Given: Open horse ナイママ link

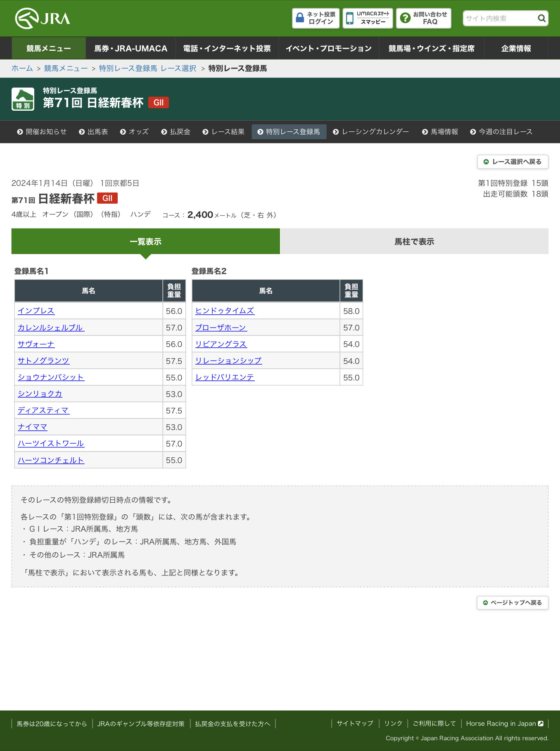Looking at the screenshot, I should 32,427.
